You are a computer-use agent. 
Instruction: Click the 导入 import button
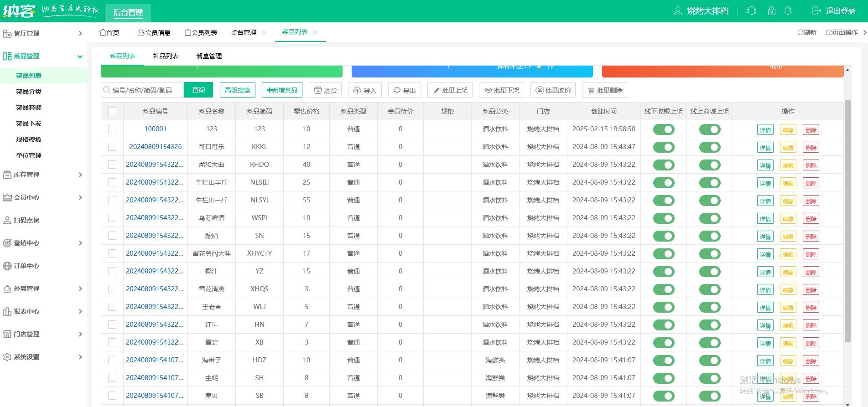[365, 90]
